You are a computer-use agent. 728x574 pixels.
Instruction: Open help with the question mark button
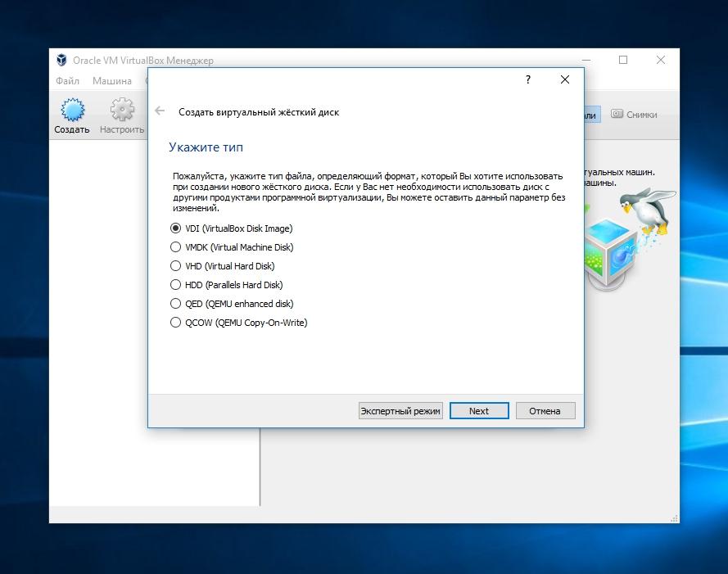pyautogui.click(x=528, y=79)
